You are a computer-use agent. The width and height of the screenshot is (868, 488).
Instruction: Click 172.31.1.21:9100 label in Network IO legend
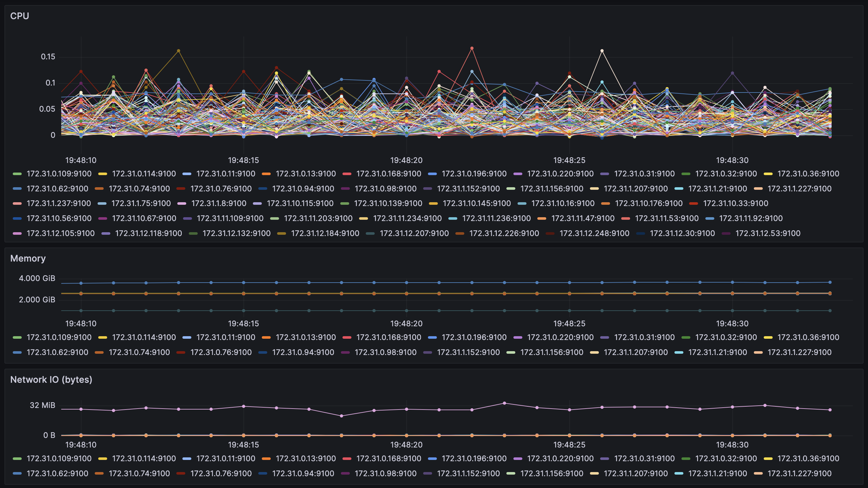coord(717,474)
